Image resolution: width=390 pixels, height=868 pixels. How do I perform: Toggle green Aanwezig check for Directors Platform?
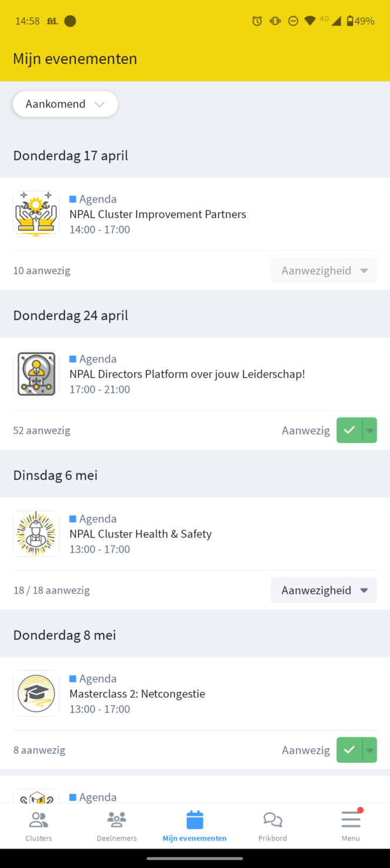coord(349,430)
